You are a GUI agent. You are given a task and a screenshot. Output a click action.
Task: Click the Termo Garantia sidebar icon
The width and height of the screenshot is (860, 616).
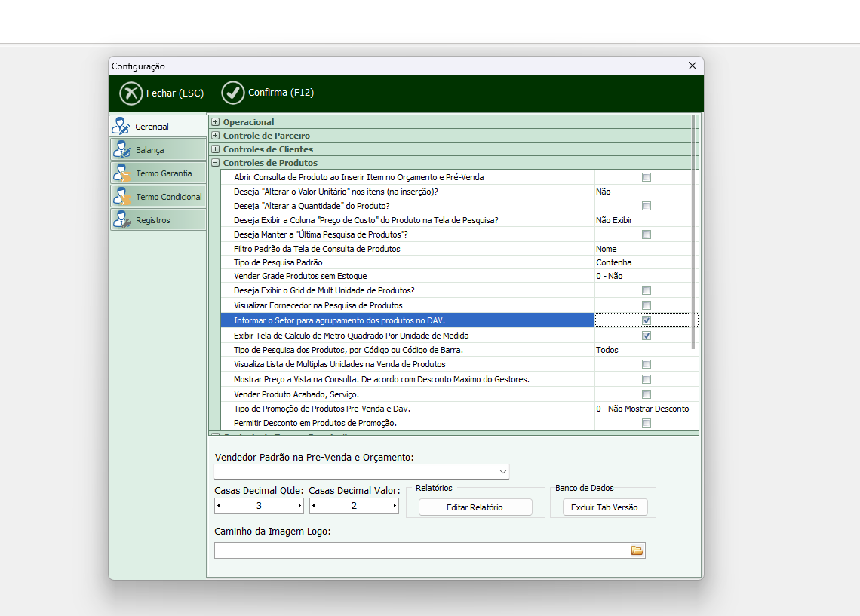[x=121, y=173]
